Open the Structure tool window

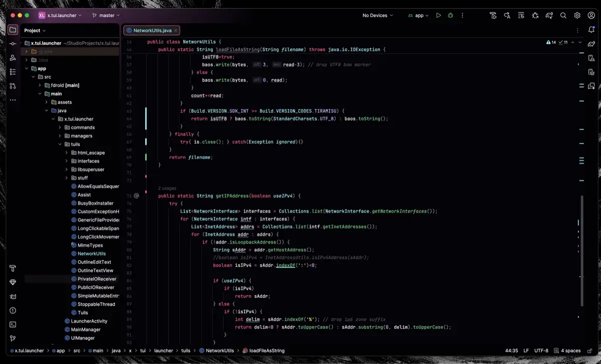click(13, 72)
